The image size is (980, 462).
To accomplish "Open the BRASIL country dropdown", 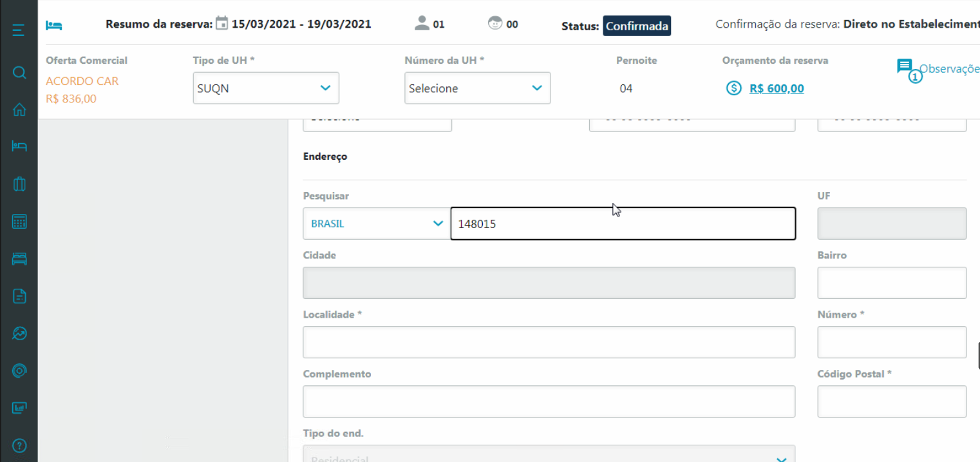I will [377, 224].
